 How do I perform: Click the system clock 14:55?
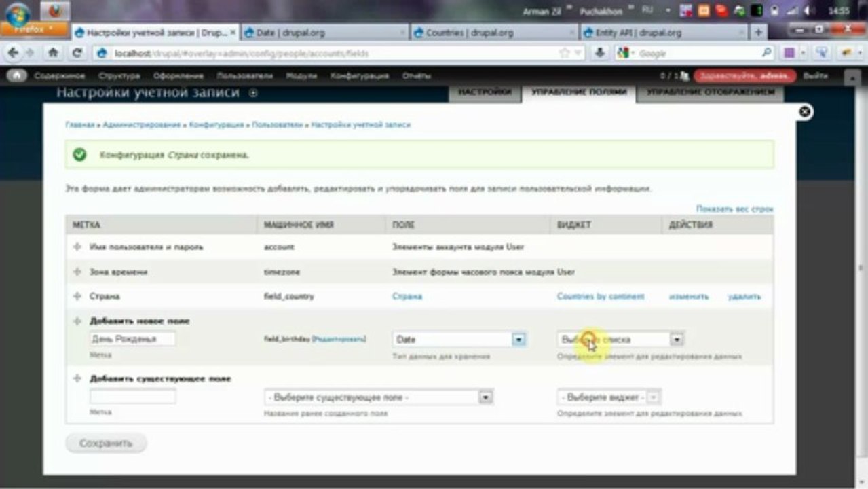pyautogui.click(x=839, y=11)
